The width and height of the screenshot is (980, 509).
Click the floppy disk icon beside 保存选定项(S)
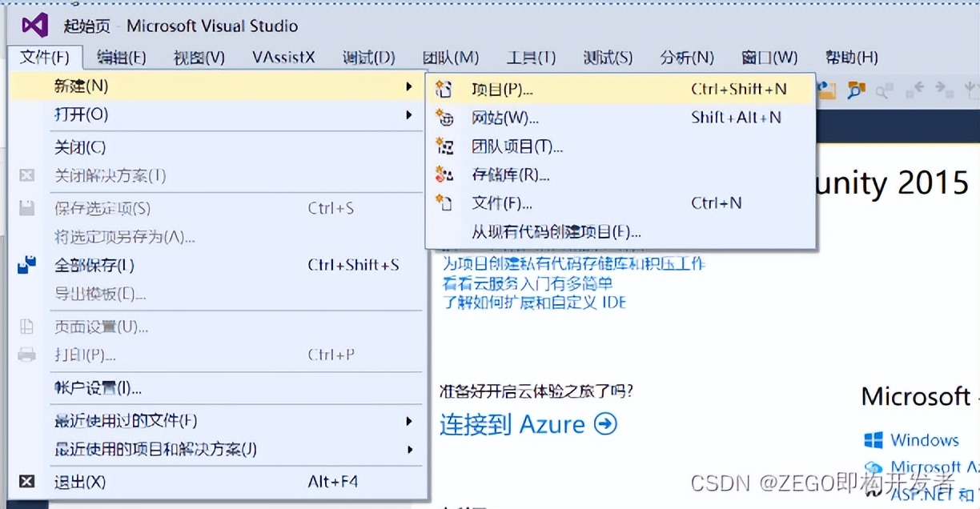pos(27,208)
